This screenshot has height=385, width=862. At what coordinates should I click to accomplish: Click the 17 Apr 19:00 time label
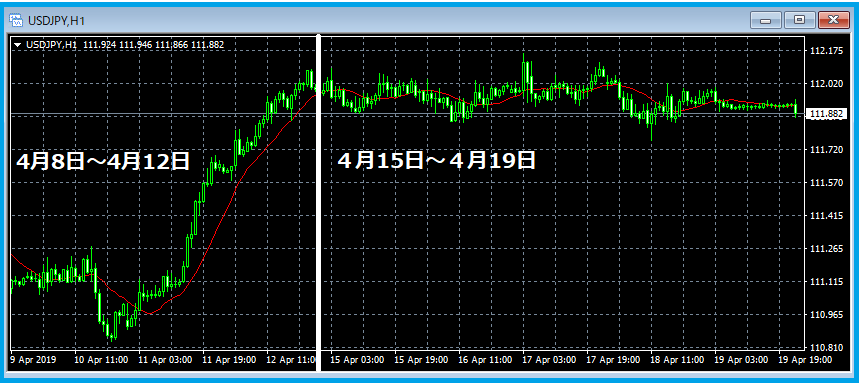point(614,360)
